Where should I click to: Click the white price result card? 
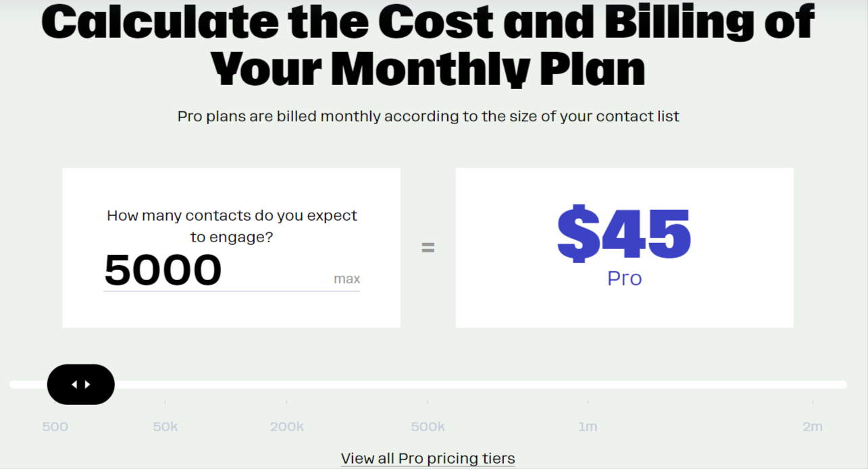pos(623,310)
